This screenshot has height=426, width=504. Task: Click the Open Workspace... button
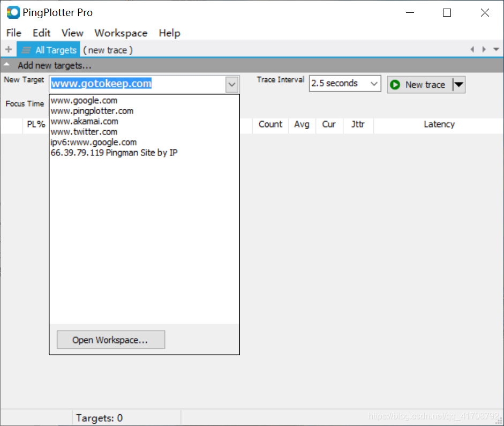coord(111,340)
